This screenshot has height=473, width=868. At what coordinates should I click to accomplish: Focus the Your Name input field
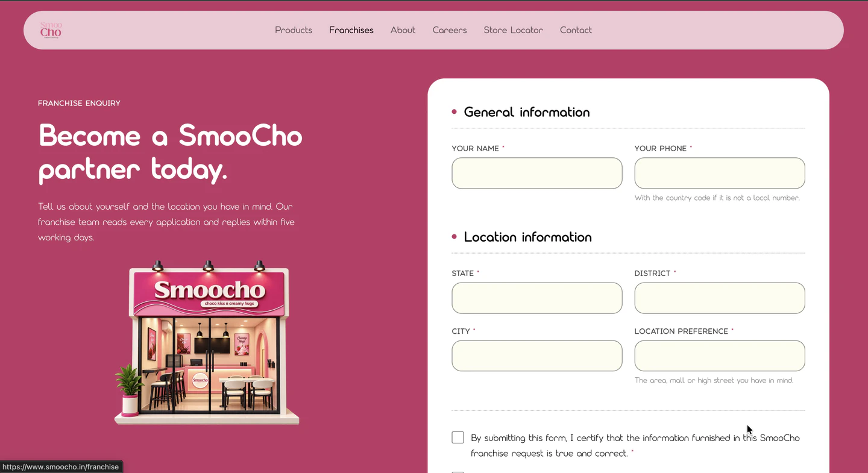tap(537, 173)
